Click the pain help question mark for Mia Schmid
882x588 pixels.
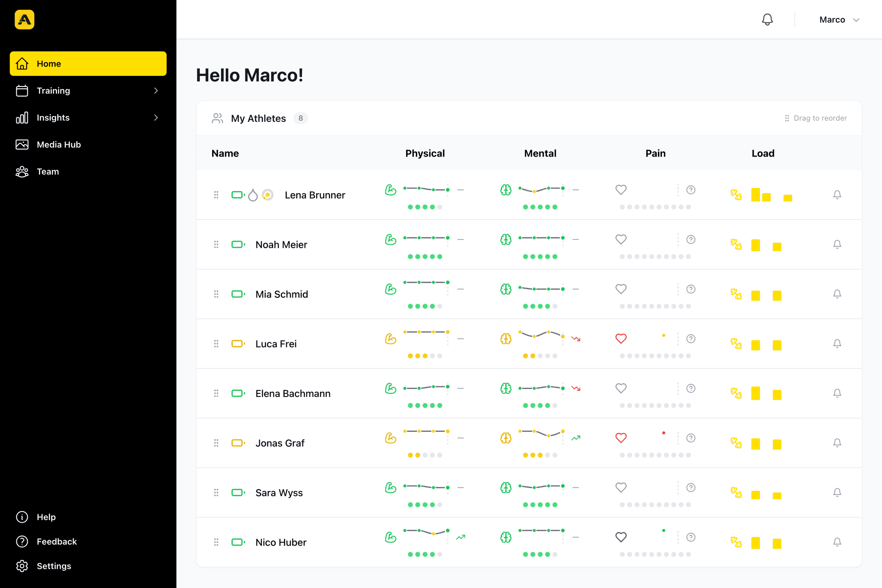[x=691, y=289]
